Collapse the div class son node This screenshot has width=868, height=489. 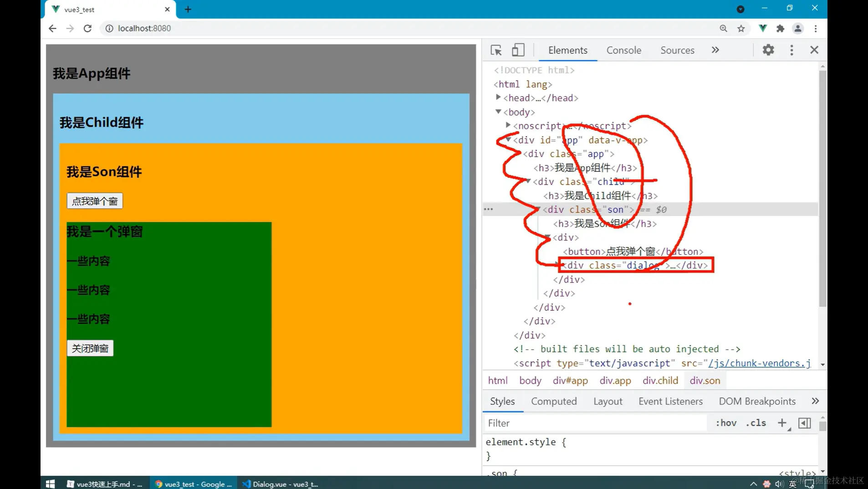coord(538,209)
